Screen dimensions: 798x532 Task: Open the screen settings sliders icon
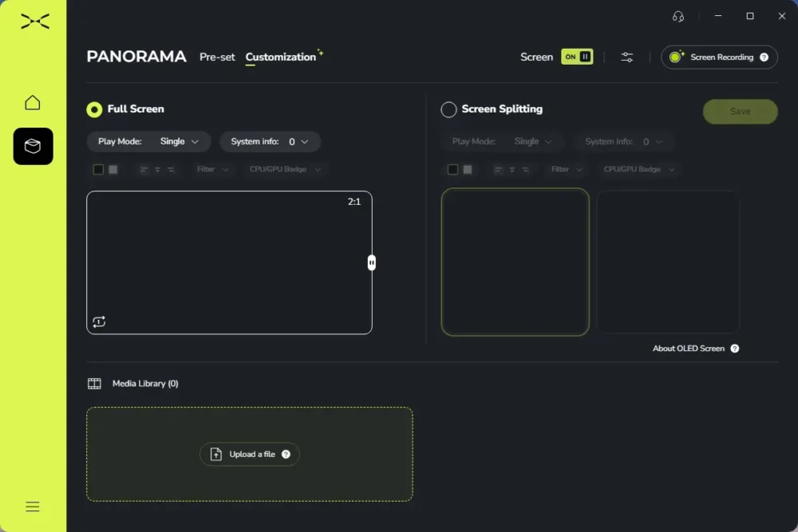click(627, 57)
